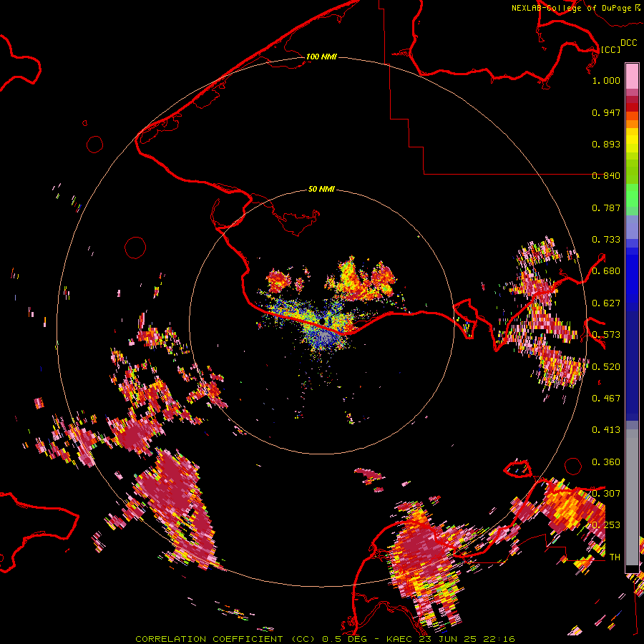Click the [CC] legend header
The width and height of the screenshot is (644, 644).
point(610,49)
